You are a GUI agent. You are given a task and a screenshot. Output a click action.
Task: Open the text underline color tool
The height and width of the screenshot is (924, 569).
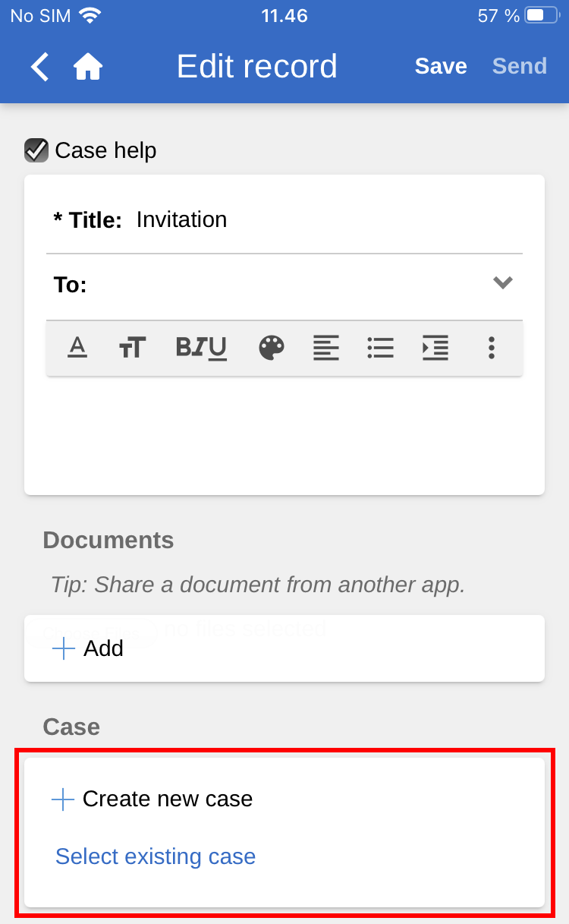[x=77, y=348]
